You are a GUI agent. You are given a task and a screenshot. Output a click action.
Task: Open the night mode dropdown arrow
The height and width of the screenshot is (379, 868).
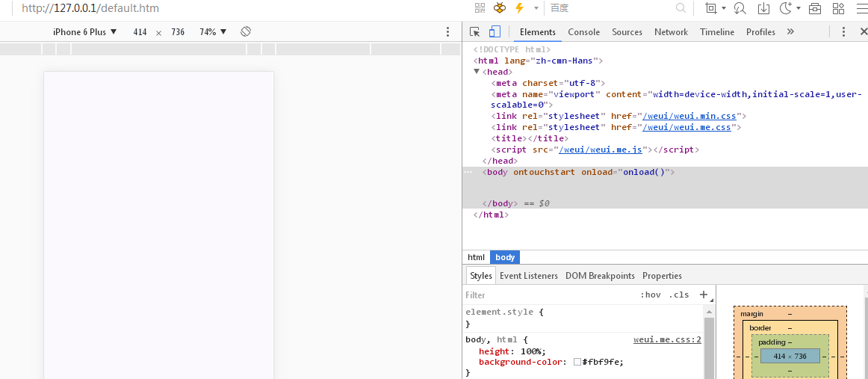[x=799, y=8]
